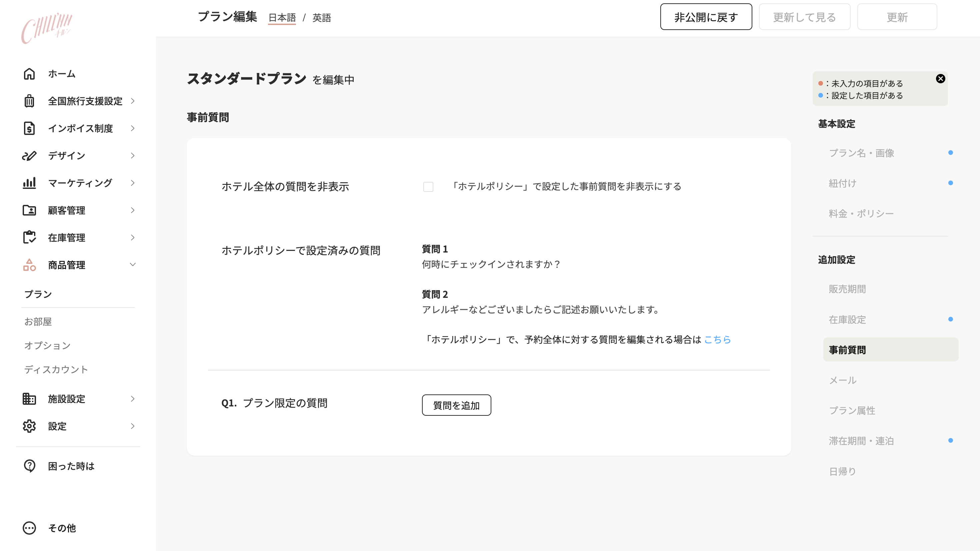980x551 pixels.
Task: Select the 商品管理 shapes icon
Action: coord(29,265)
